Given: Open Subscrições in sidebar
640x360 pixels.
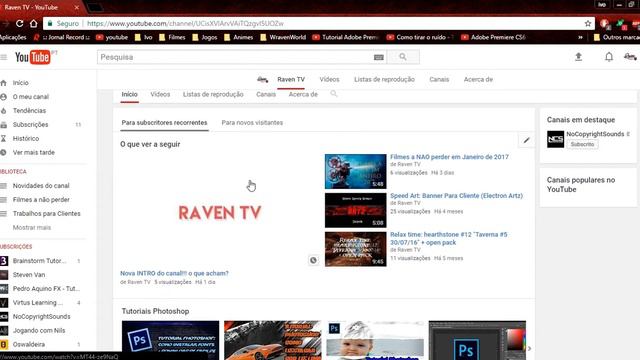Looking at the screenshot, I should tap(30, 124).
